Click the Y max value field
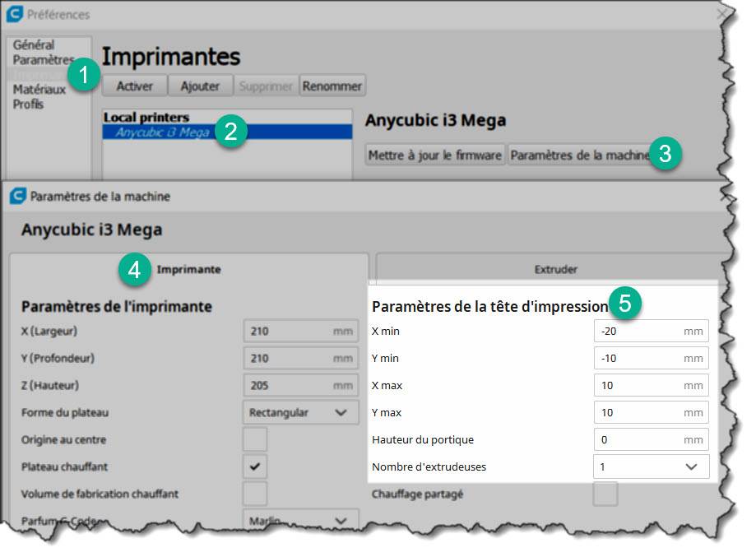Viewport: 756px width, 557px height. tap(652, 412)
